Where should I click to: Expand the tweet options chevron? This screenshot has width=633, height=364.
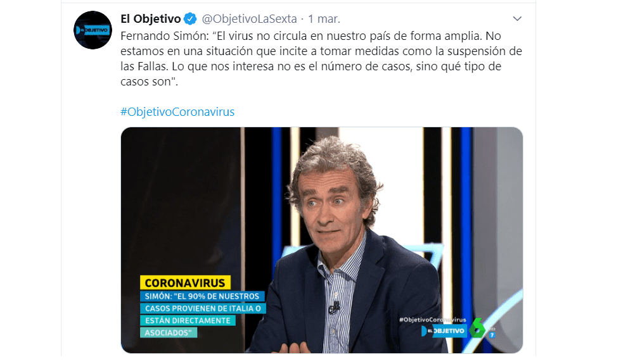(517, 18)
